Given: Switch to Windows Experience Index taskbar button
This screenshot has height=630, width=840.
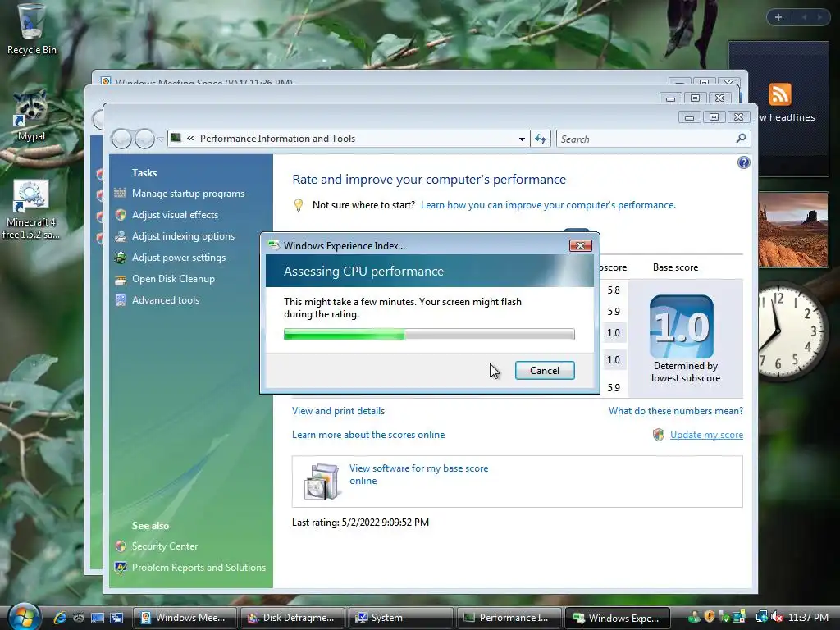Looking at the screenshot, I should [617, 618].
